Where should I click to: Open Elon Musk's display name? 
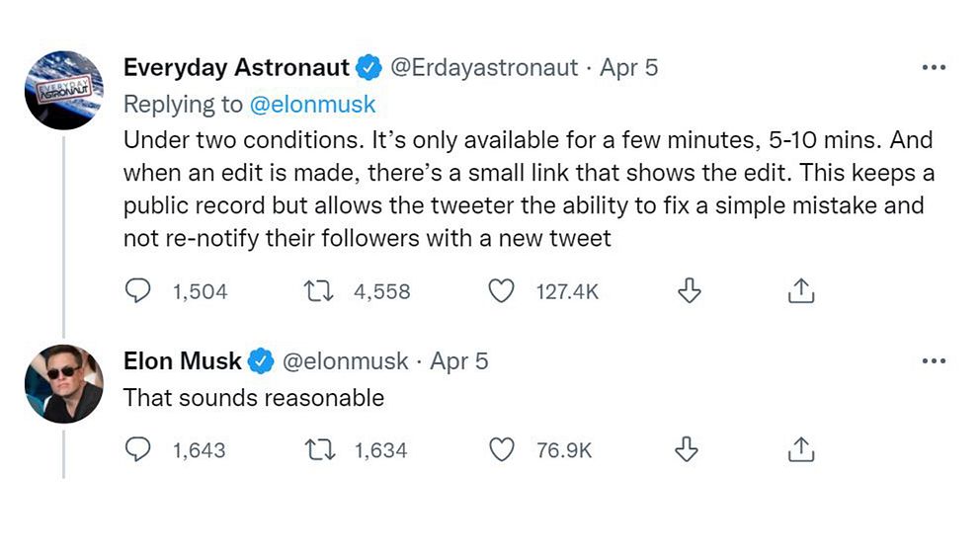tap(182, 361)
